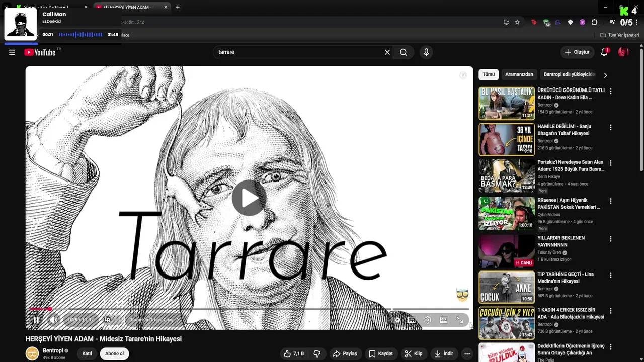Open the Tüm Yer İşaretleri bookmarks folder
The height and width of the screenshot is (362, 644).
click(x=620, y=35)
